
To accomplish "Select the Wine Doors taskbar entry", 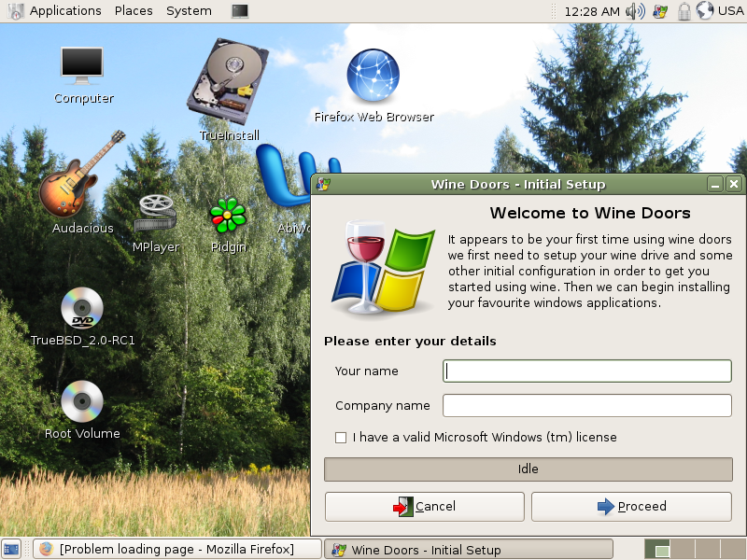I will (469, 550).
